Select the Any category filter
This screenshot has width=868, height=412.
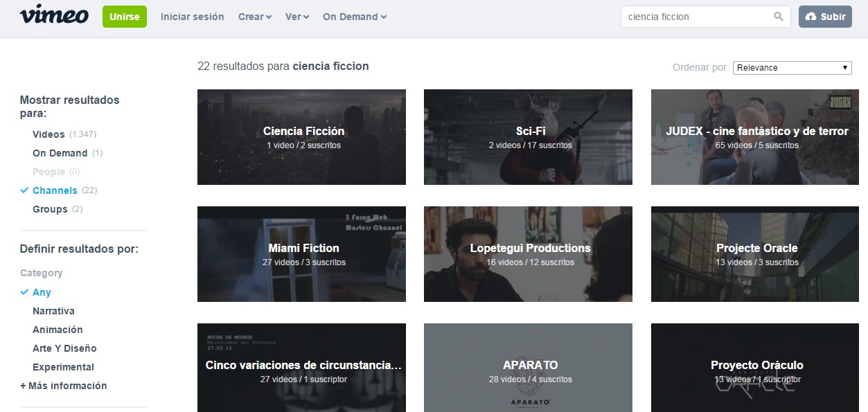(42, 292)
